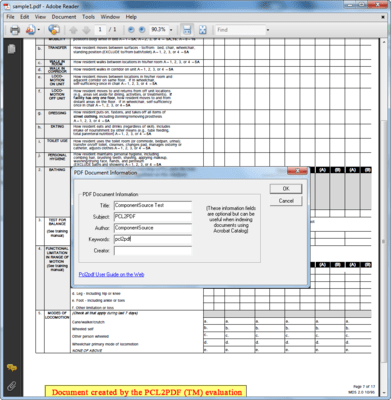
Task: Click the empty Creator field
Action: 153,251
